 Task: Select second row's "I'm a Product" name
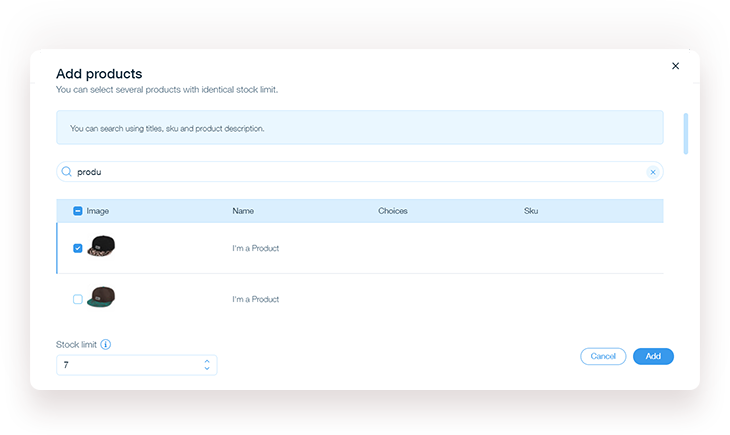(x=256, y=299)
